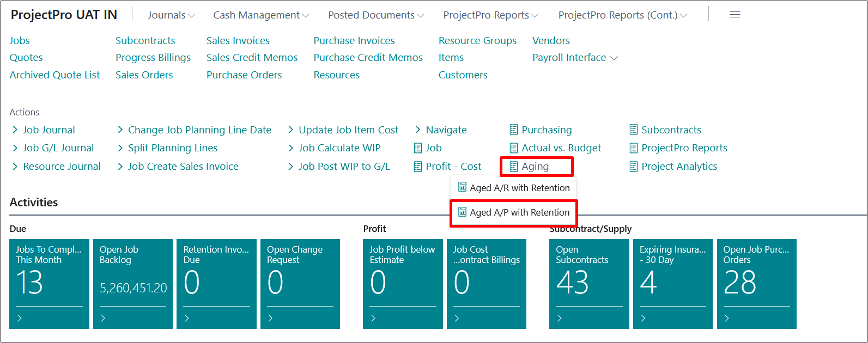Click the icon next to Profit - Cost
Viewport: 868px width, 343px height.
click(418, 167)
